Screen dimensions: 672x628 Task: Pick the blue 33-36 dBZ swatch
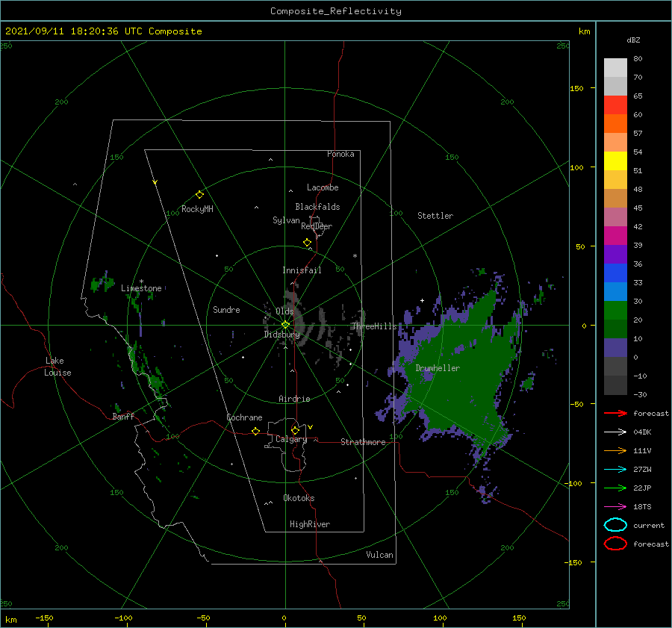point(615,273)
